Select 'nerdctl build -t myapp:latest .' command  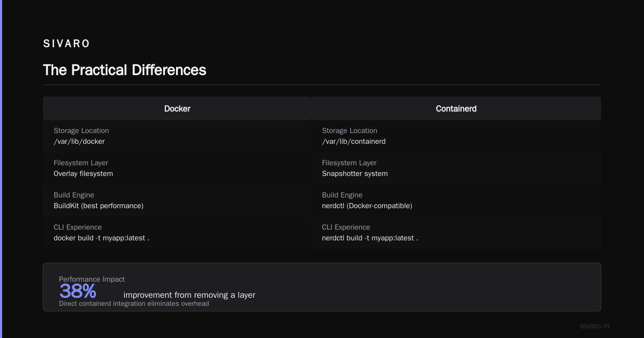(x=370, y=238)
